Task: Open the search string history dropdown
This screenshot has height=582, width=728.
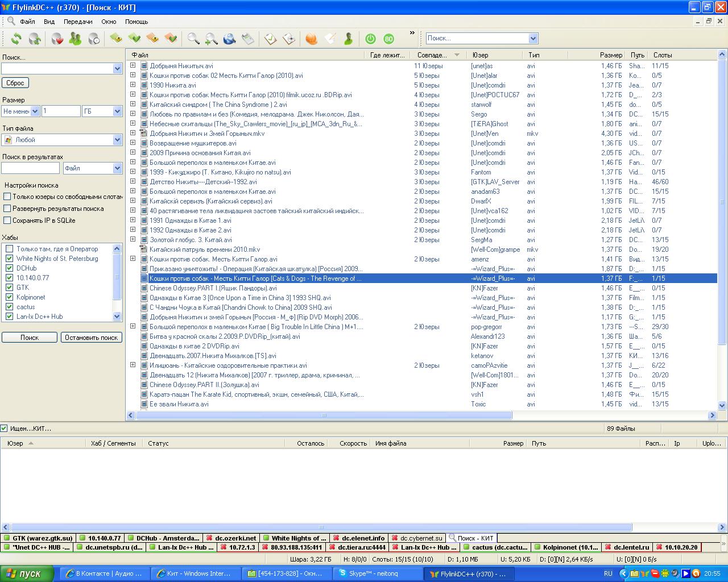Action: [117, 68]
